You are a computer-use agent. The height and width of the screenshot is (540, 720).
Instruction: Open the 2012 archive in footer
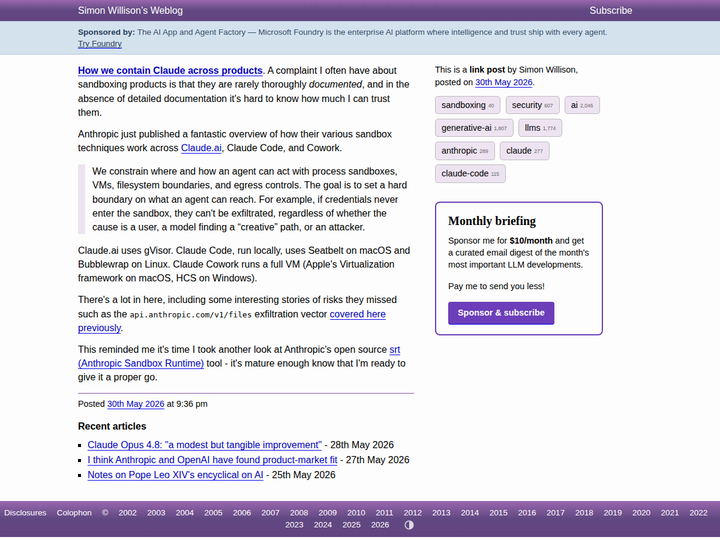click(412, 513)
